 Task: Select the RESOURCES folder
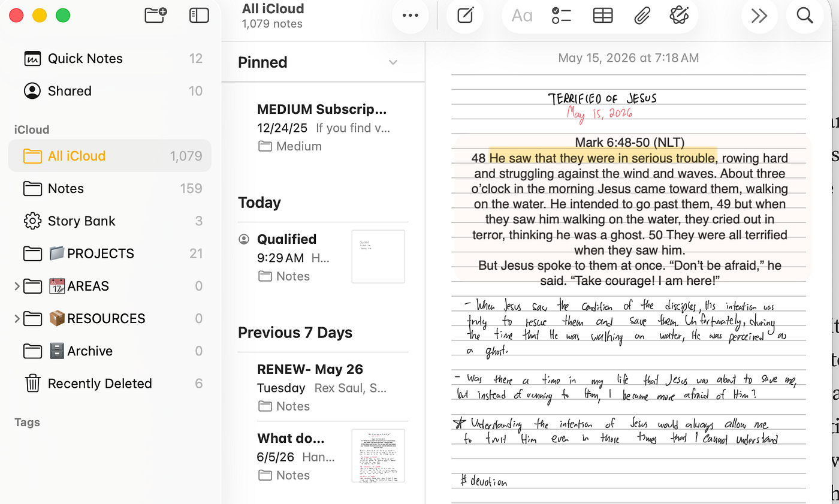[x=110, y=318]
